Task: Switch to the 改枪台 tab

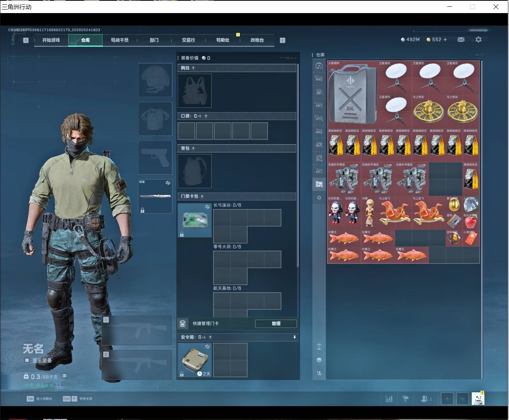Action: point(257,40)
